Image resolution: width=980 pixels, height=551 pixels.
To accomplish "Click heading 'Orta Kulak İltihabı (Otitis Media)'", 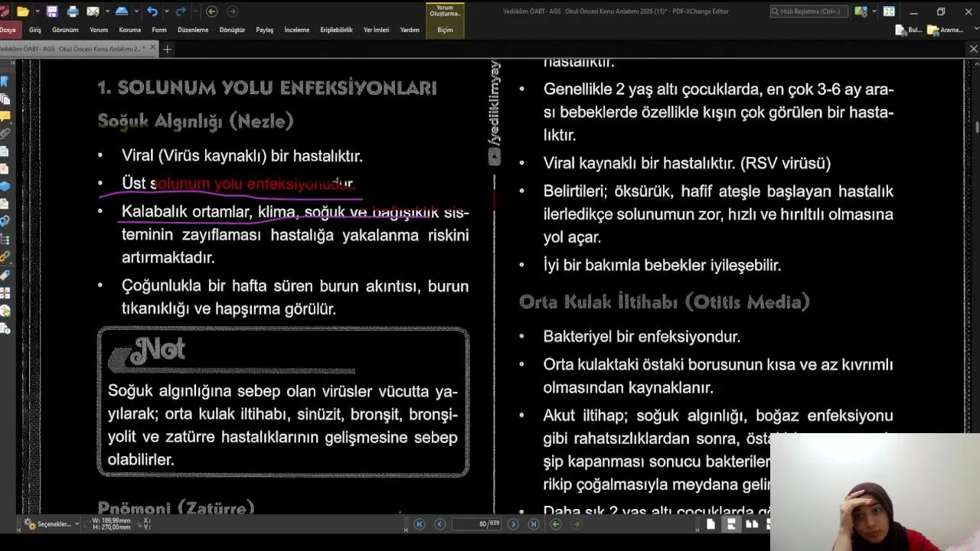I will pos(665,302).
